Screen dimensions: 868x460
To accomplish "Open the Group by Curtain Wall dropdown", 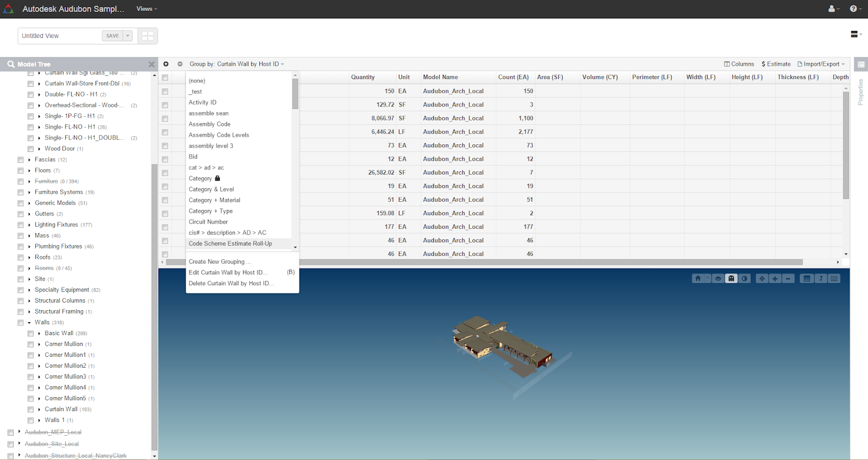I will [x=237, y=64].
